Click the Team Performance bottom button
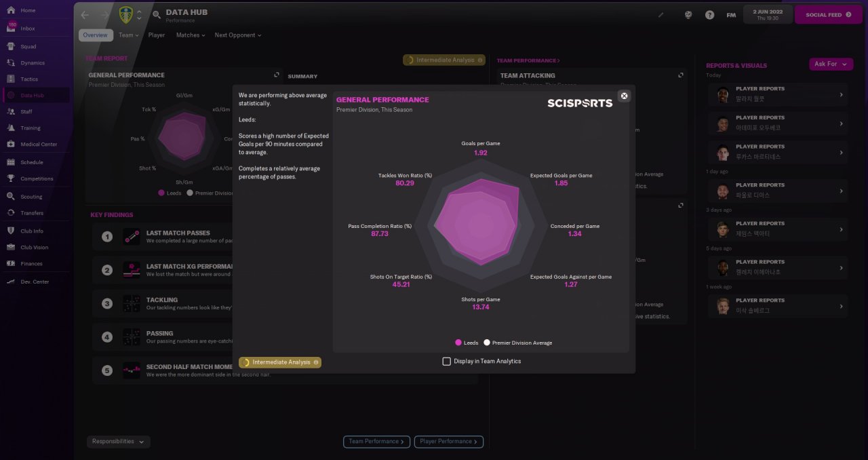Viewport: 868px width, 460px height. [376, 442]
